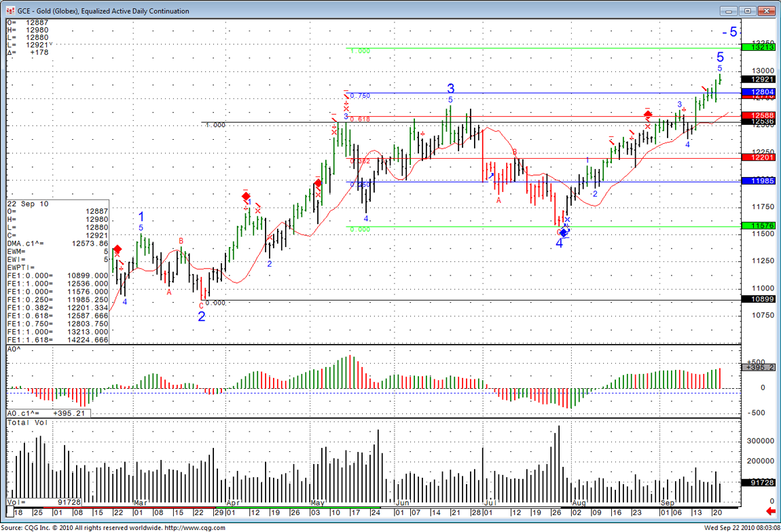Click the large blue wave 3 label

(x=450, y=88)
